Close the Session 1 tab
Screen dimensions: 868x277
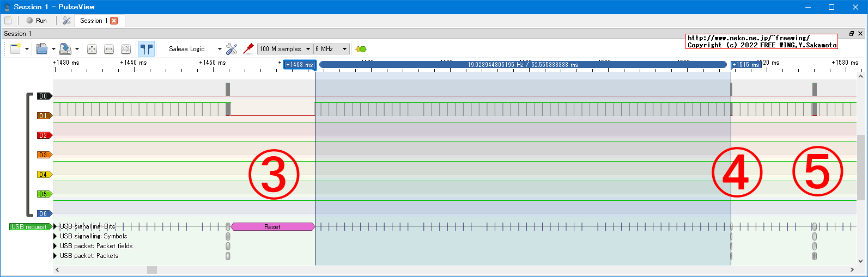[x=114, y=21]
